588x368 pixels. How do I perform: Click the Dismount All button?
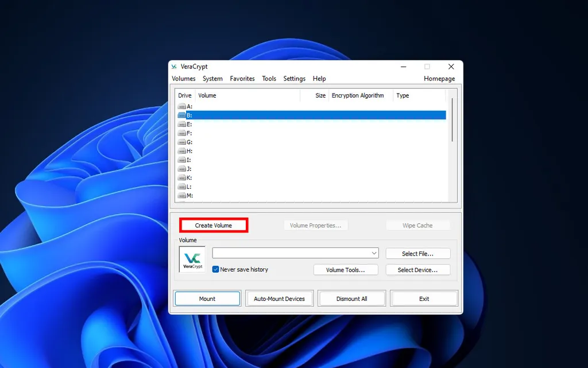pos(352,299)
